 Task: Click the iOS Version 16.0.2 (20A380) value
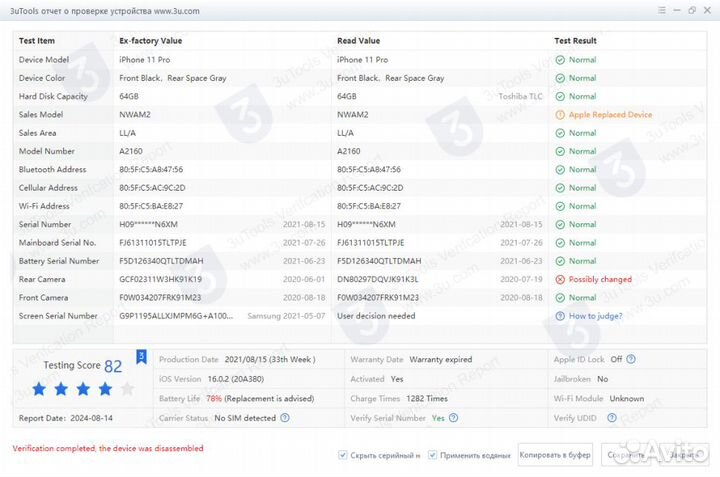click(236, 379)
